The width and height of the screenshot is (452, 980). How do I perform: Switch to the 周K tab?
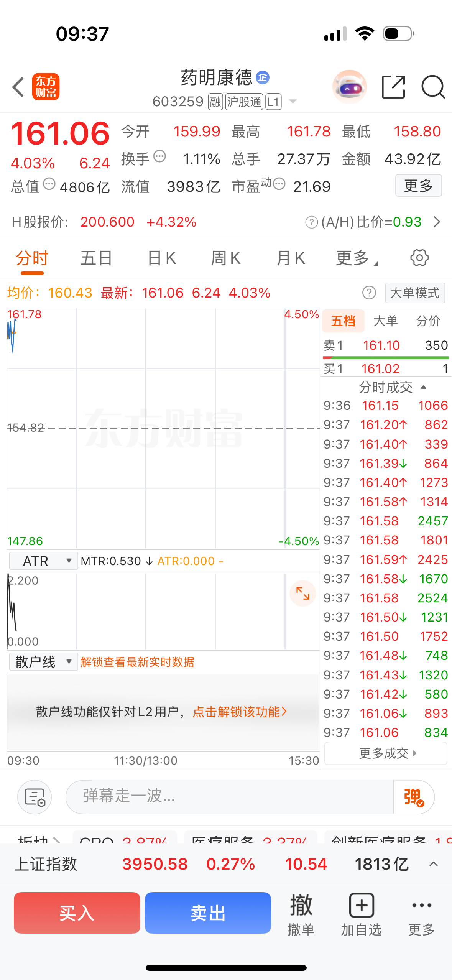coord(226,258)
